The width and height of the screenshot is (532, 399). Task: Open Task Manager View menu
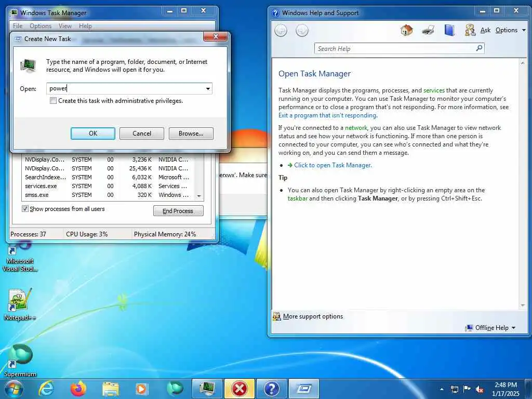click(65, 26)
